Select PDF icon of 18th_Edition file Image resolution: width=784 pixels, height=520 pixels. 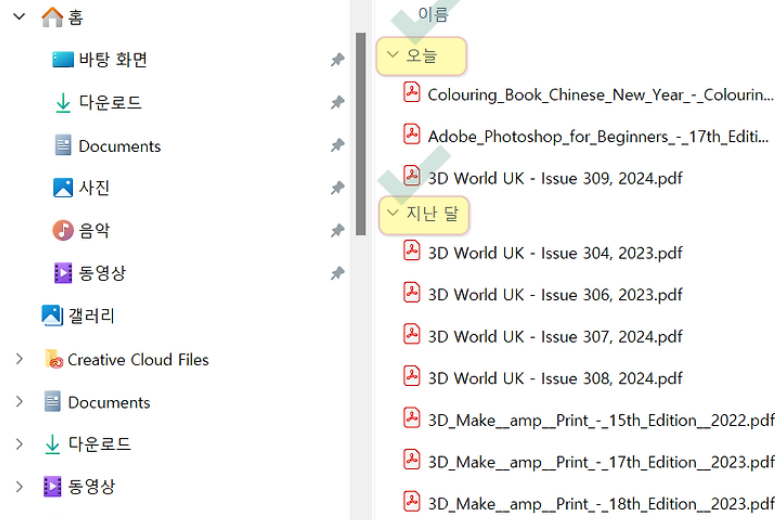tap(412, 502)
